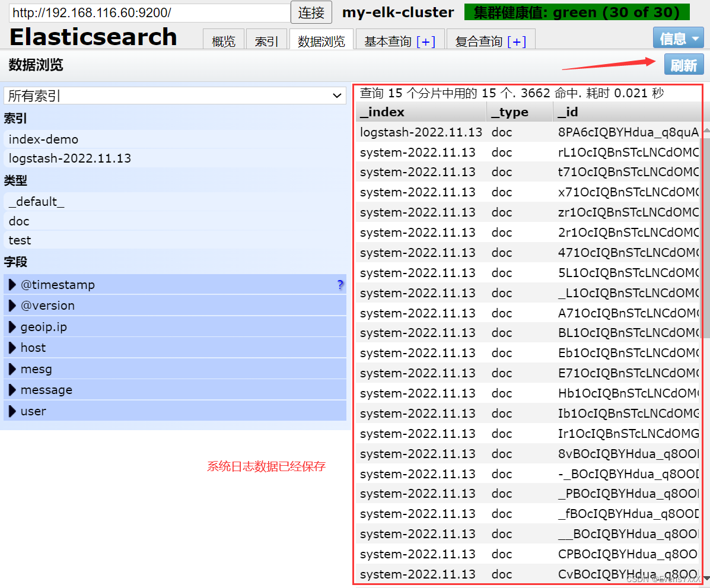The height and width of the screenshot is (588, 710).
Task: Click the [+] next to 复合查询
Action: [x=517, y=42]
